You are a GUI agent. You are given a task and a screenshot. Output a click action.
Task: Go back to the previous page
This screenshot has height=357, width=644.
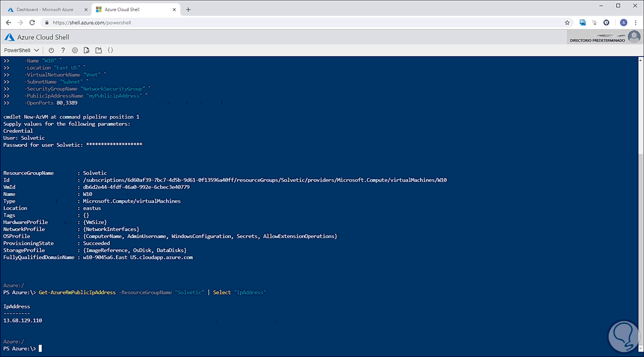pos(9,23)
